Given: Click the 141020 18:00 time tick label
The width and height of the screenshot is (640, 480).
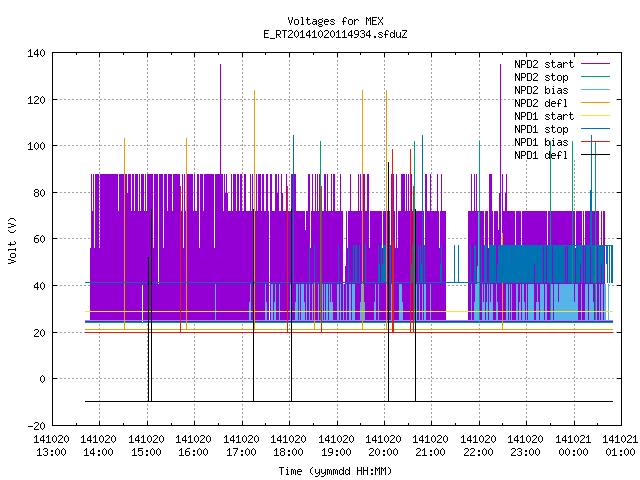Looking at the screenshot, I should point(288,446).
